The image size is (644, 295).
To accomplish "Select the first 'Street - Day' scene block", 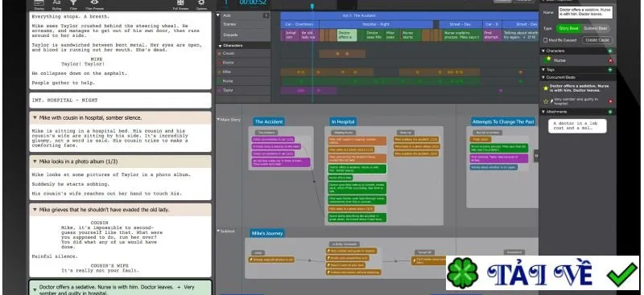I will [x=460, y=24].
